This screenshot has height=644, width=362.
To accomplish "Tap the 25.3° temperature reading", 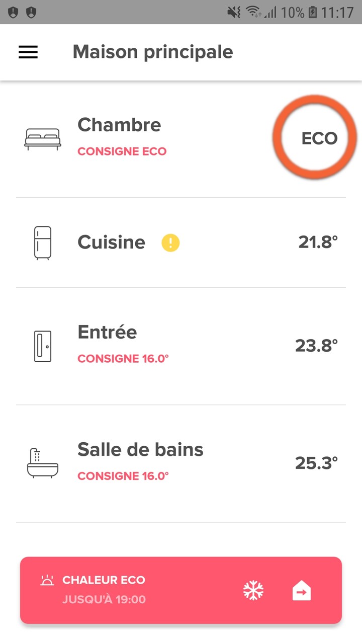I will 316,463.
